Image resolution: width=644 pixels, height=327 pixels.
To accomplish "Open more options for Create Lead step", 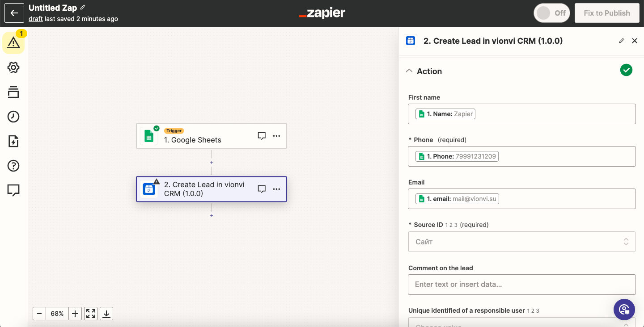I will [x=276, y=189].
